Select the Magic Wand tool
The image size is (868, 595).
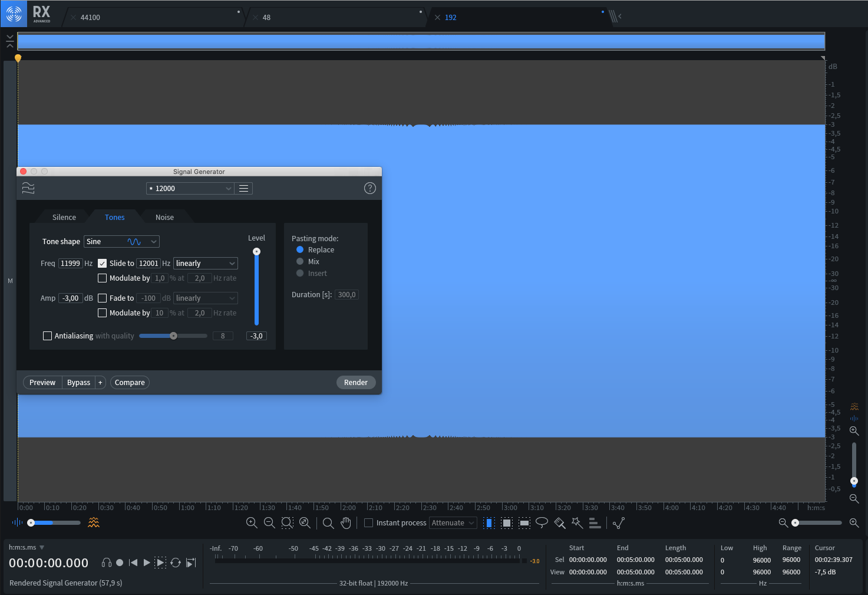click(577, 522)
